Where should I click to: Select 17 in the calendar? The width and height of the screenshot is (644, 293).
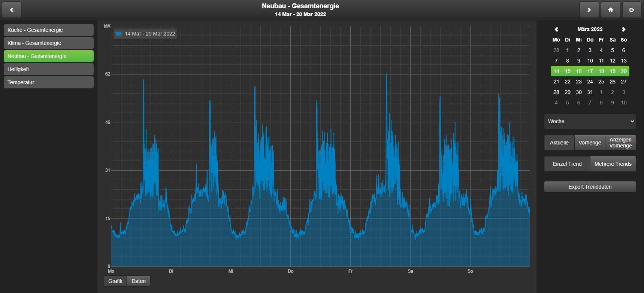(590, 71)
